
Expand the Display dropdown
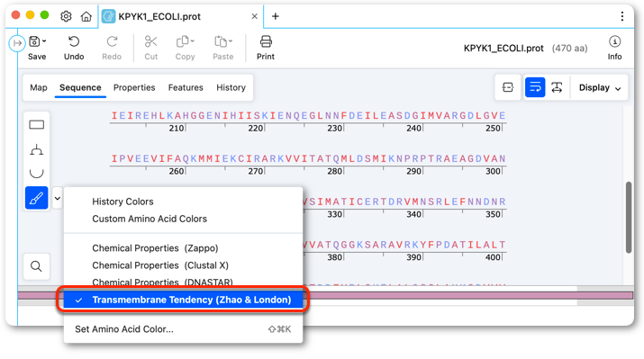600,88
